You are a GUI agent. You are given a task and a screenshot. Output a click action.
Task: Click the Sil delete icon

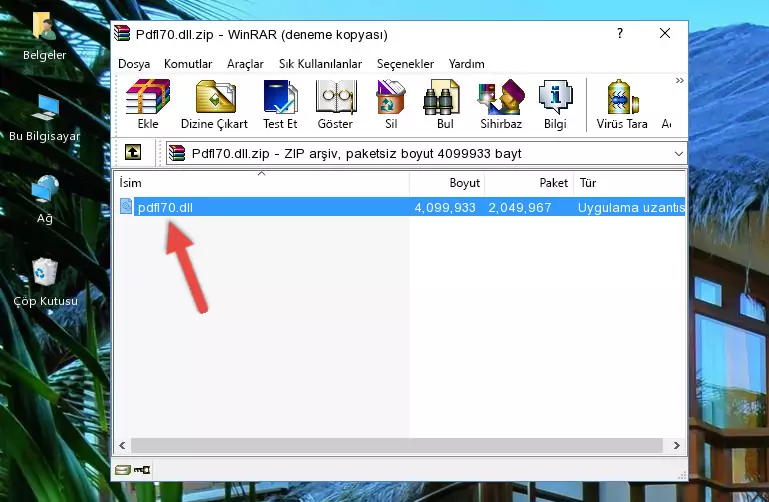(x=391, y=104)
